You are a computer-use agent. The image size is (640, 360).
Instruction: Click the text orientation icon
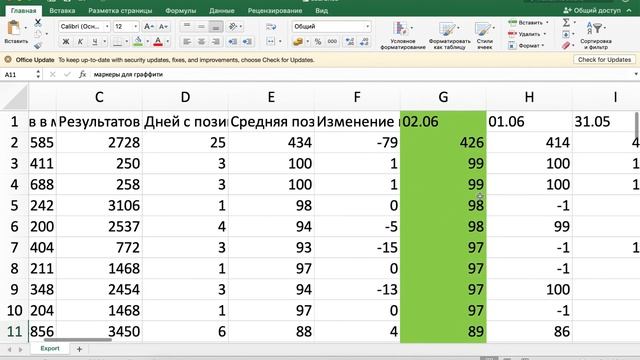[x=233, y=27]
